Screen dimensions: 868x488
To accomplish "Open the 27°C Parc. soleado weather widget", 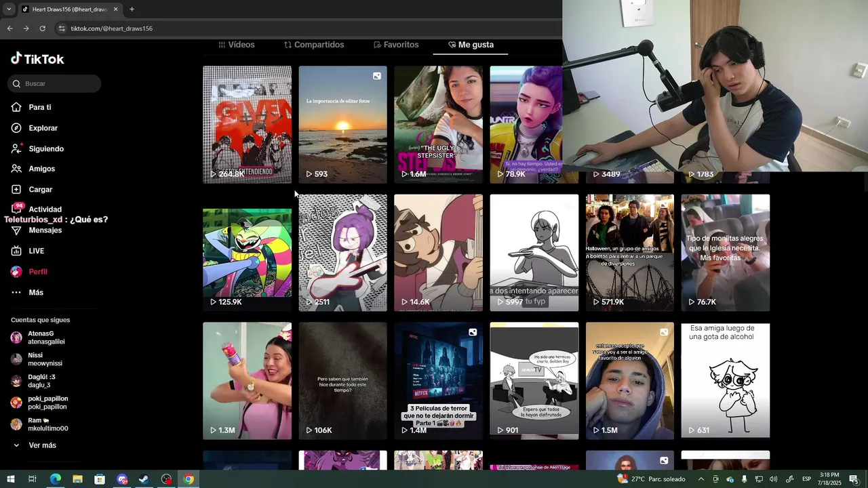I will point(650,479).
